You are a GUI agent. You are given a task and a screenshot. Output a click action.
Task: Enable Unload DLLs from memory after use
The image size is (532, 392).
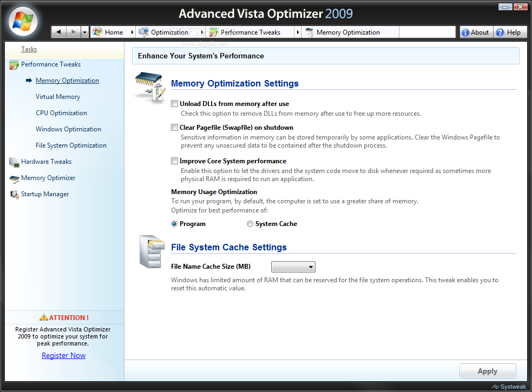(174, 104)
